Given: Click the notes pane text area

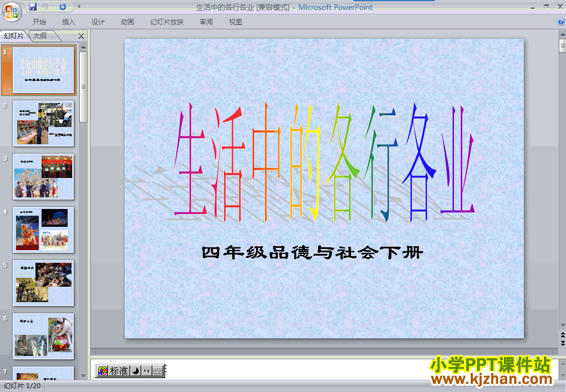Looking at the screenshot, I should (324, 369).
